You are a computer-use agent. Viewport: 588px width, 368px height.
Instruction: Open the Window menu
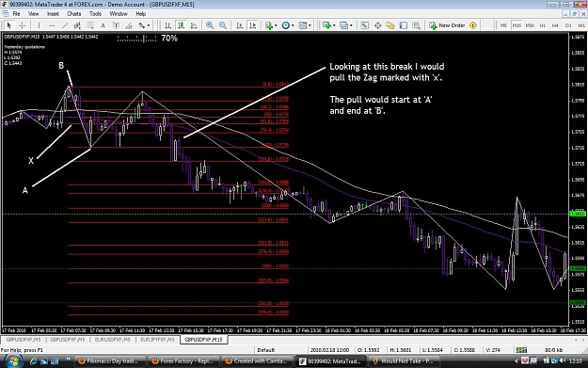coord(119,14)
